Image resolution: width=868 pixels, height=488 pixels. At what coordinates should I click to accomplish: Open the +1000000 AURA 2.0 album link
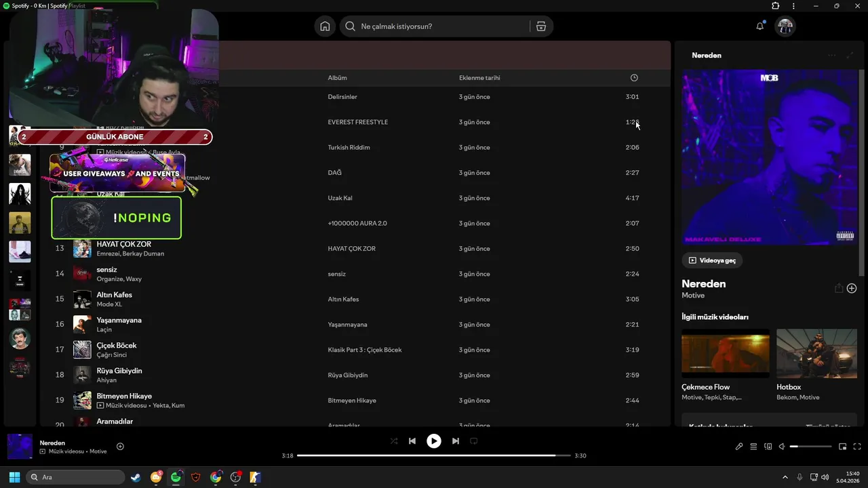click(357, 223)
